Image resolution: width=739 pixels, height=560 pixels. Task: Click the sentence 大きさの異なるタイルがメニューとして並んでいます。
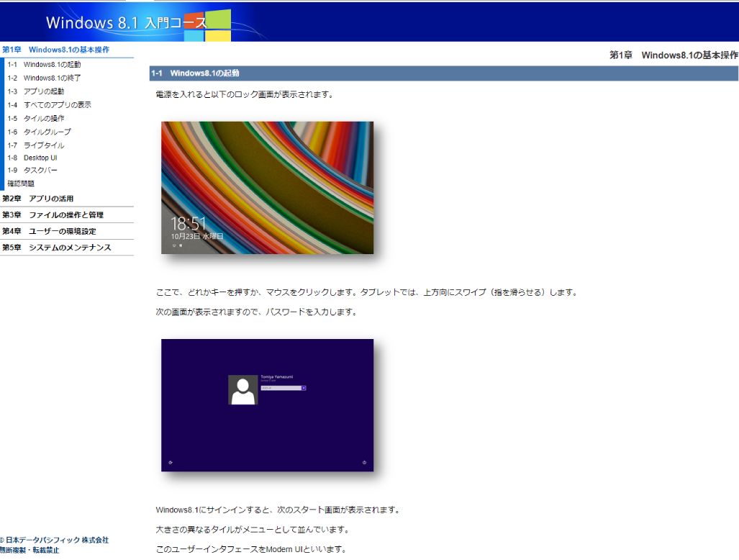click(x=253, y=529)
